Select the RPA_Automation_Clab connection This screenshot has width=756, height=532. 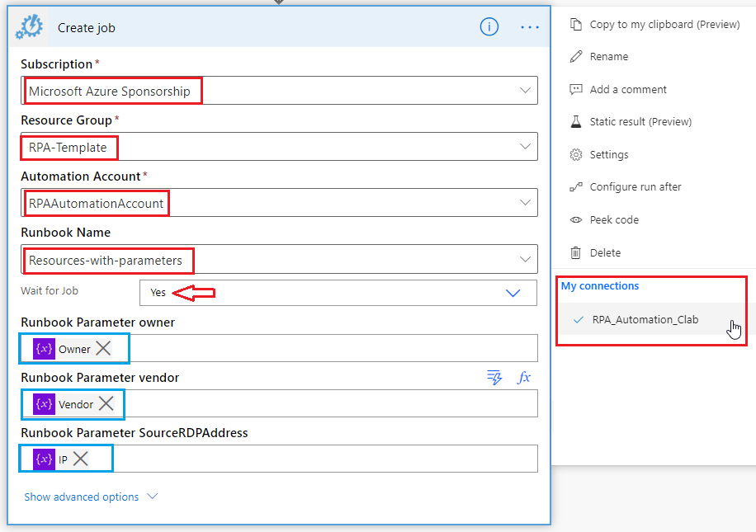coord(645,320)
